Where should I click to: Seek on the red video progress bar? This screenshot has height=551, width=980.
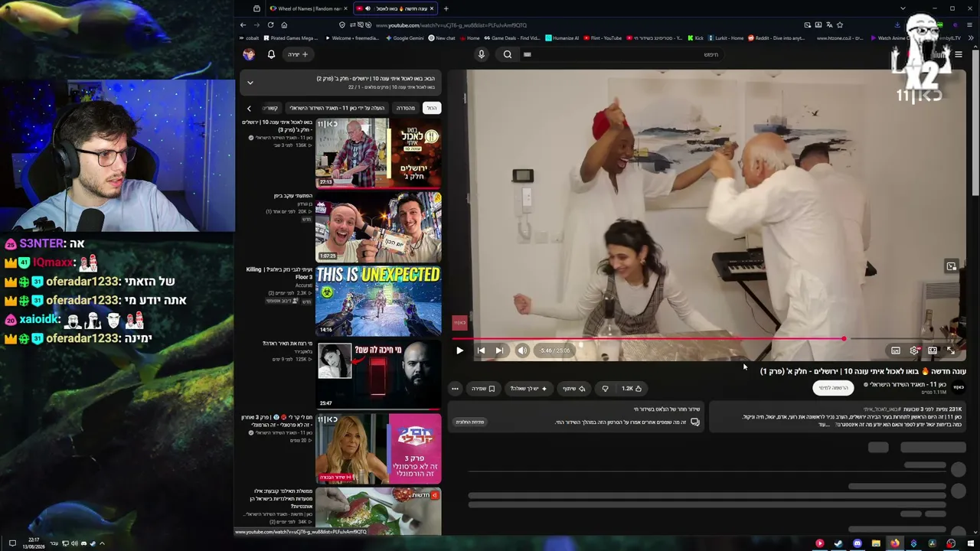click(x=708, y=338)
